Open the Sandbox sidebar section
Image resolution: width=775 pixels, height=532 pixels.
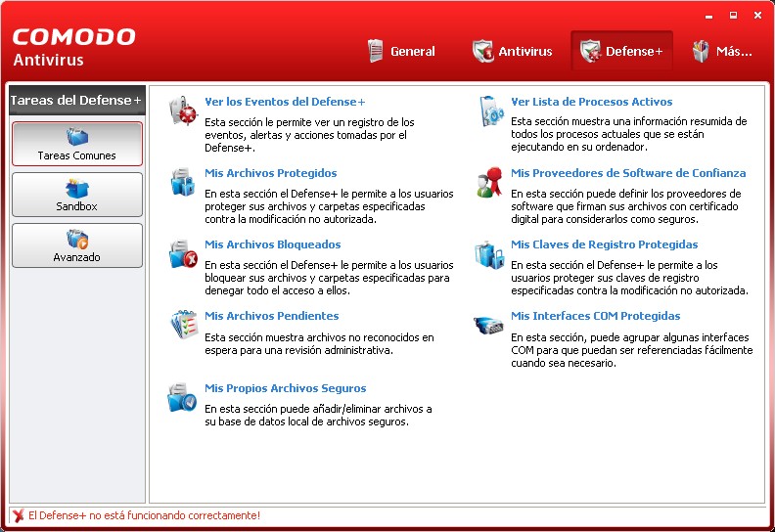tap(77, 195)
